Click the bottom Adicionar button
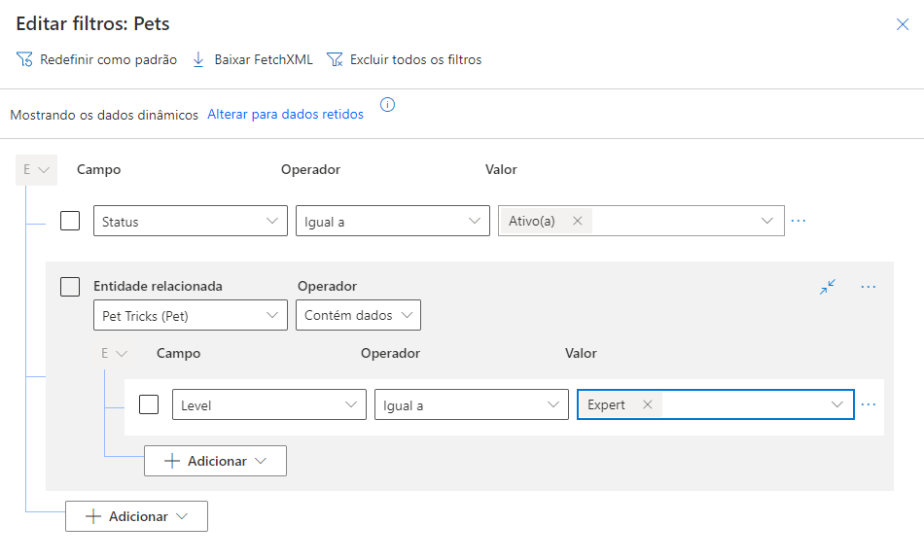 pyautogui.click(x=136, y=516)
